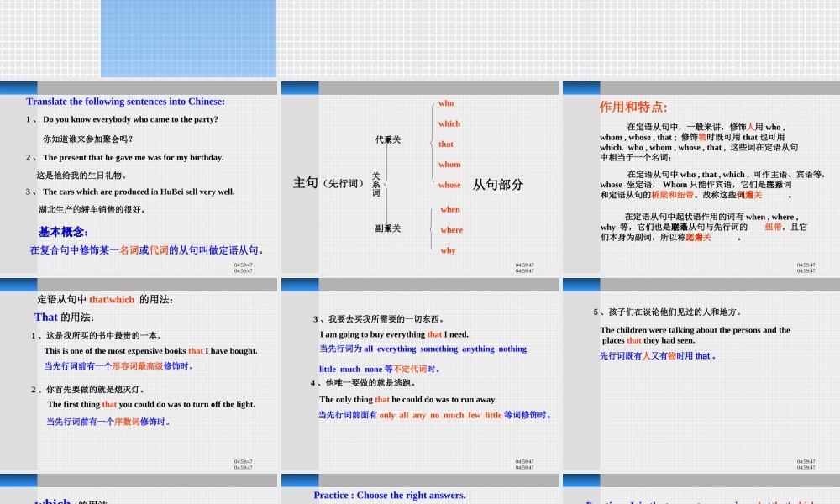Select the relative words diagram slide thumbnail
The height and width of the screenshot is (504, 840).
420,177
